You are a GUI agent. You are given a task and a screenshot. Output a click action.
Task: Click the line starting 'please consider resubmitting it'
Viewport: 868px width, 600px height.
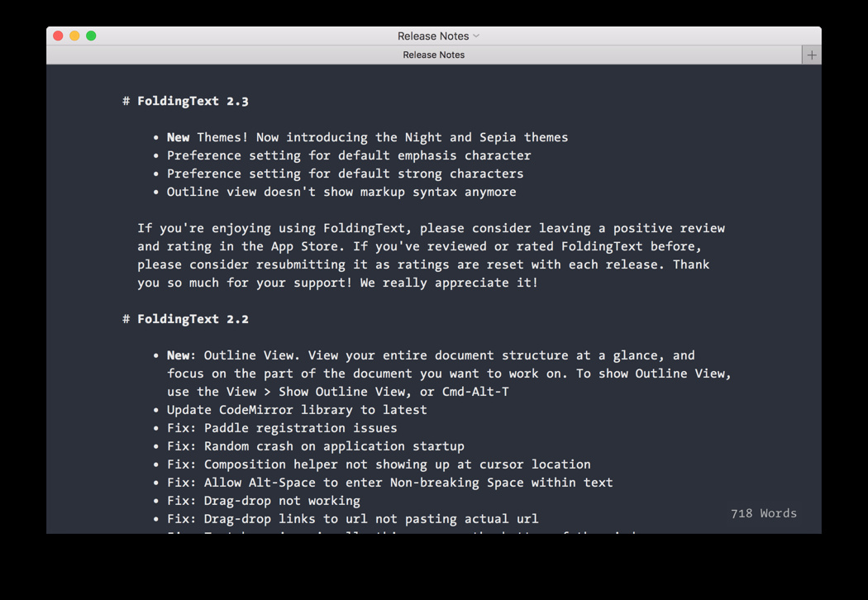423,264
